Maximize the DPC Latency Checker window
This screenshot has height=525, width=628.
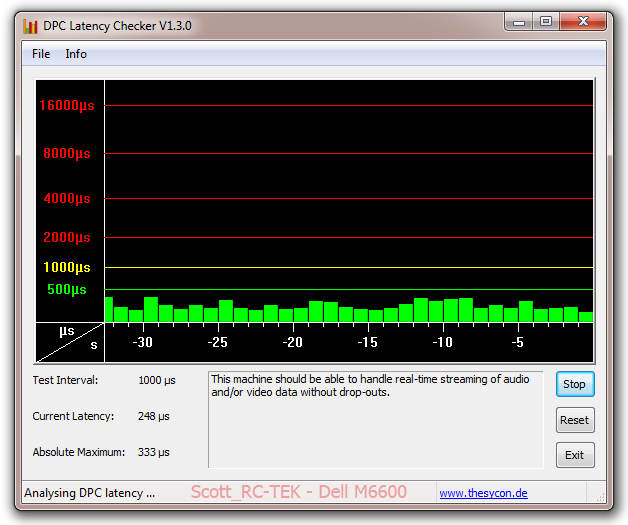pyautogui.click(x=546, y=22)
